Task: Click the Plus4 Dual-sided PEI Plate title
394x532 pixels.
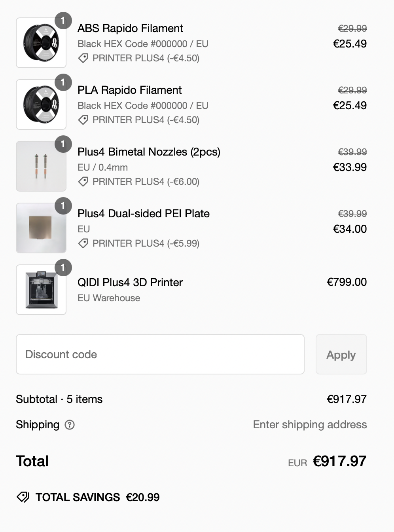Action: coord(143,214)
